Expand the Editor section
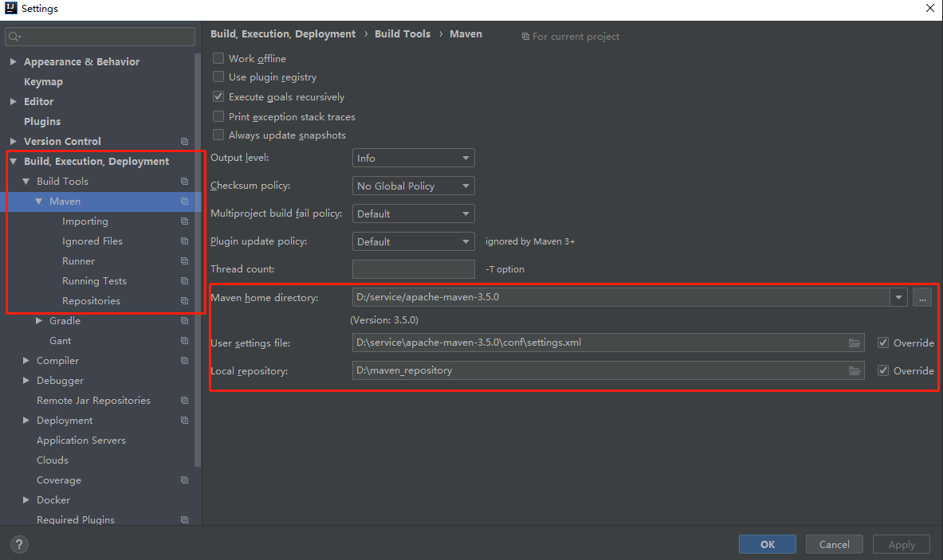The image size is (943, 560). (14, 101)
